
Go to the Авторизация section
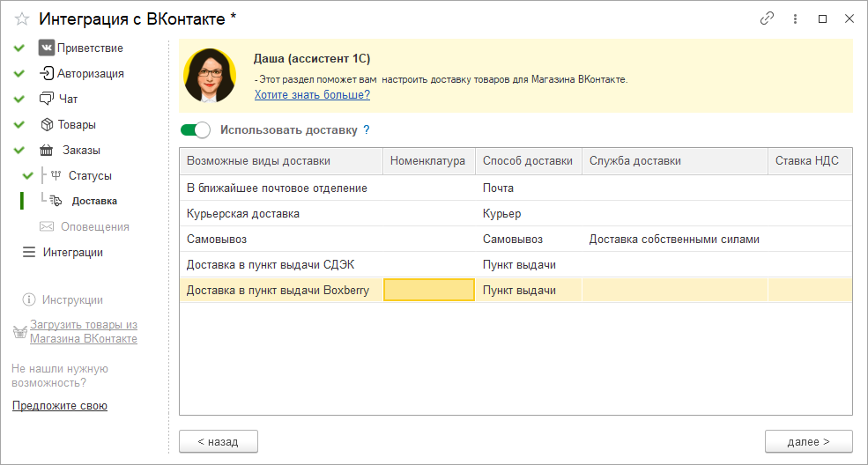coord(91,74)
